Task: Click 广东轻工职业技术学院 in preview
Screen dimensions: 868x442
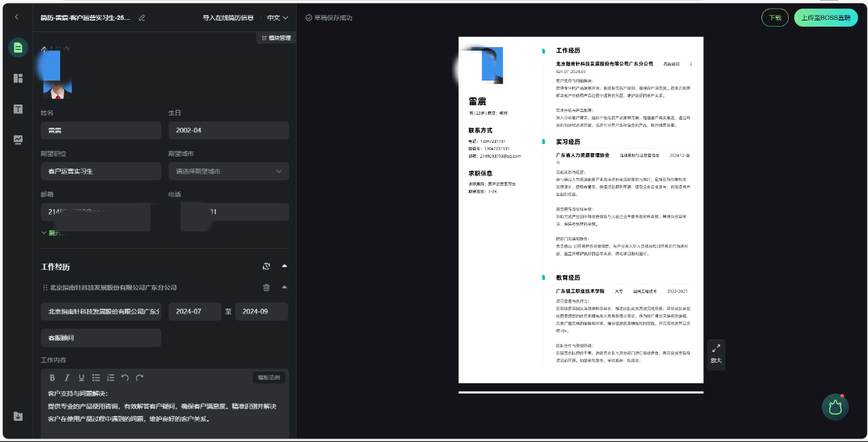Action: tap(580, 291)
